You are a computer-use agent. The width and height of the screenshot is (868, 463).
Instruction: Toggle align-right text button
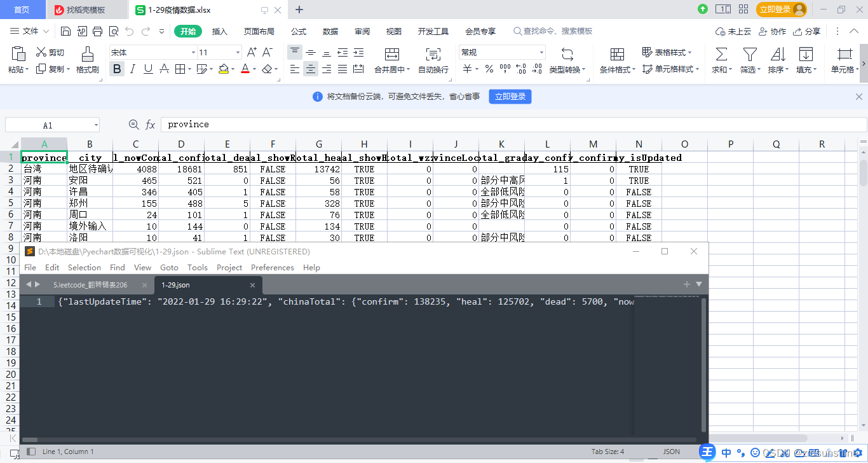327,69
